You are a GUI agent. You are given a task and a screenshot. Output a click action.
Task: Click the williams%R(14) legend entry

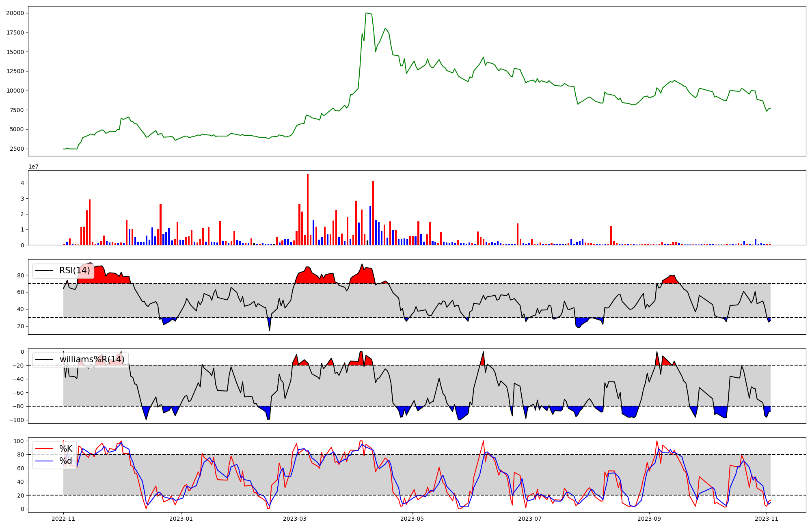click(92, 359)
